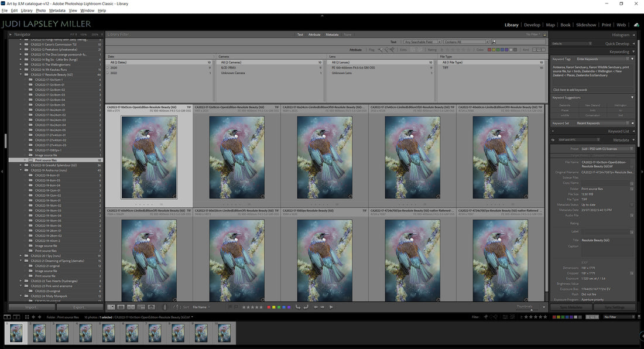Toggle the Metadata filter in Library Filter
Screen dimensions: 644x349
click(x=332, y=35)
